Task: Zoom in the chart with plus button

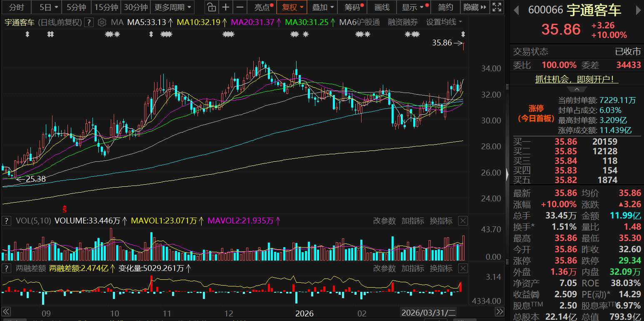Action: (x=226, y=7)
